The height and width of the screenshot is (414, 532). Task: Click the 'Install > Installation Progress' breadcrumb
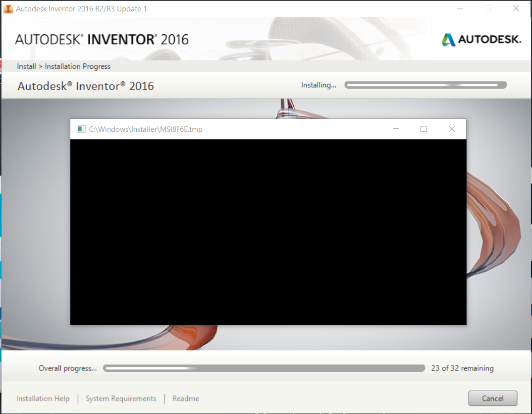64,66
